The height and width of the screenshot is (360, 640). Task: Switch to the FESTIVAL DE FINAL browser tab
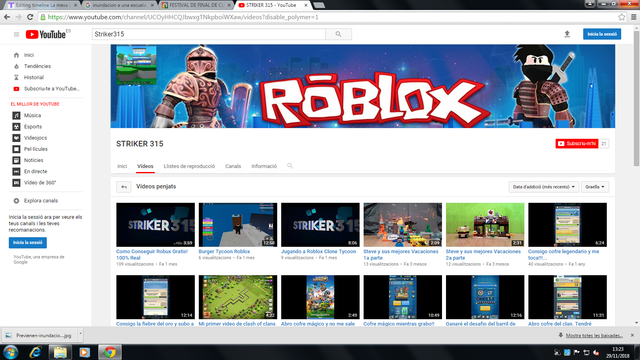coord(197,5)
